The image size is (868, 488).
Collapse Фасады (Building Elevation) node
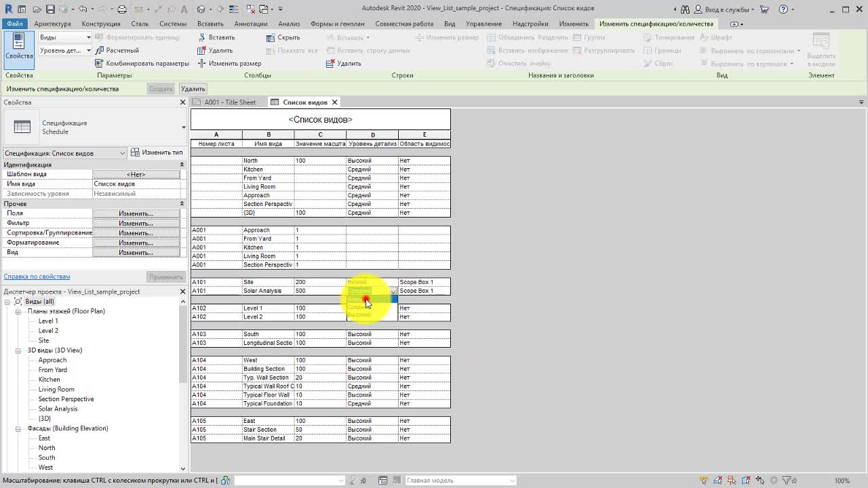(18, 428)
